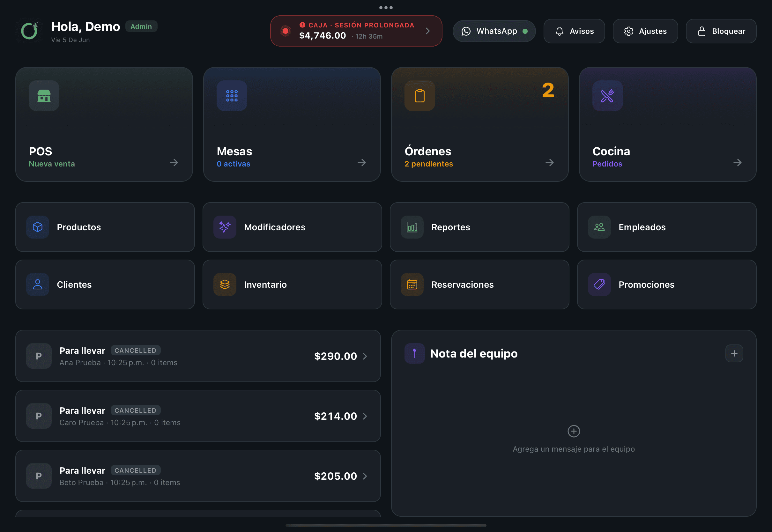Click the Promociones tag icon
The image size is (772, 532).
(x=599, y=284)
